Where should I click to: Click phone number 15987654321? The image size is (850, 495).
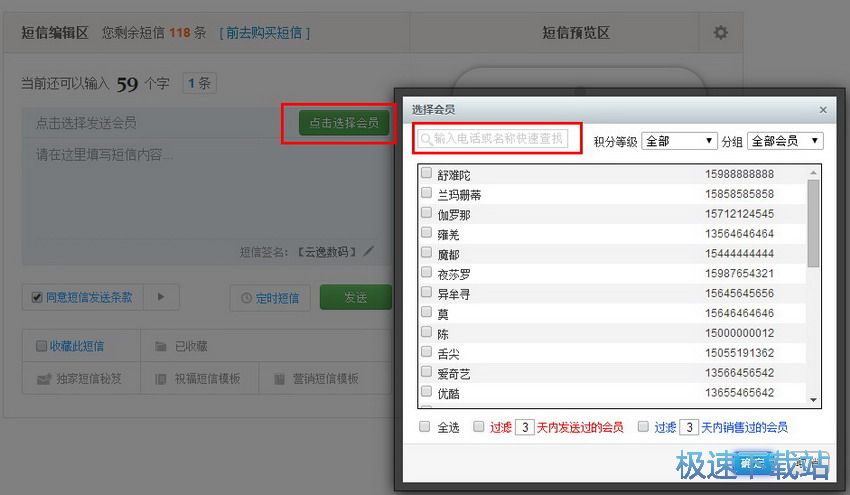(739, 273)
